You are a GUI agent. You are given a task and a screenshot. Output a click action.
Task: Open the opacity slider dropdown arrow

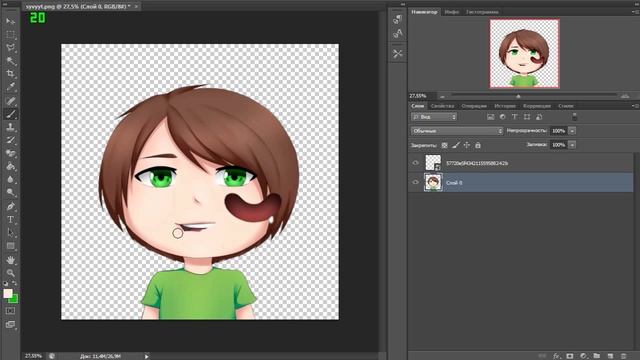pos(572,131)
